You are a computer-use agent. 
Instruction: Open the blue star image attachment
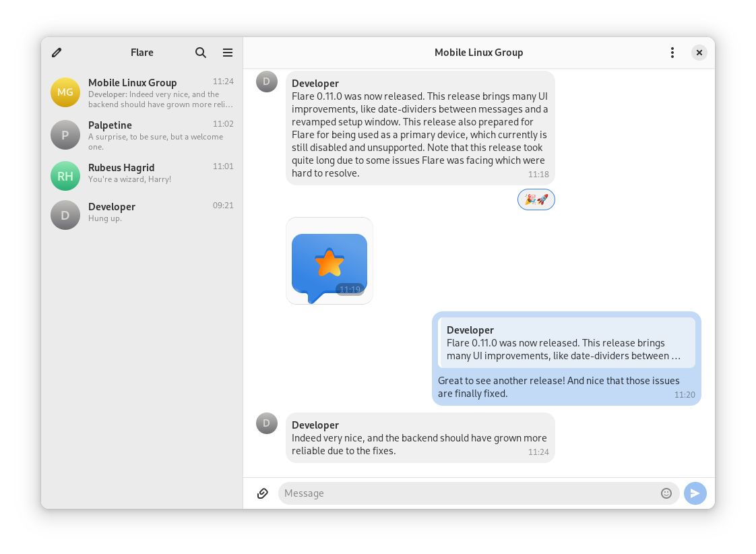(329, 261)
